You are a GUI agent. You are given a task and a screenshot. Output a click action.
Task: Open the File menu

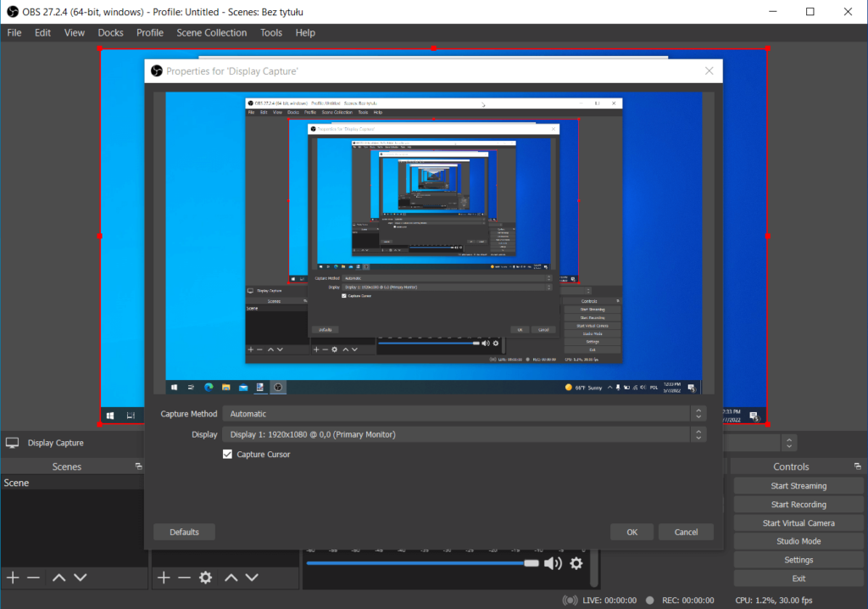[14, 33]
